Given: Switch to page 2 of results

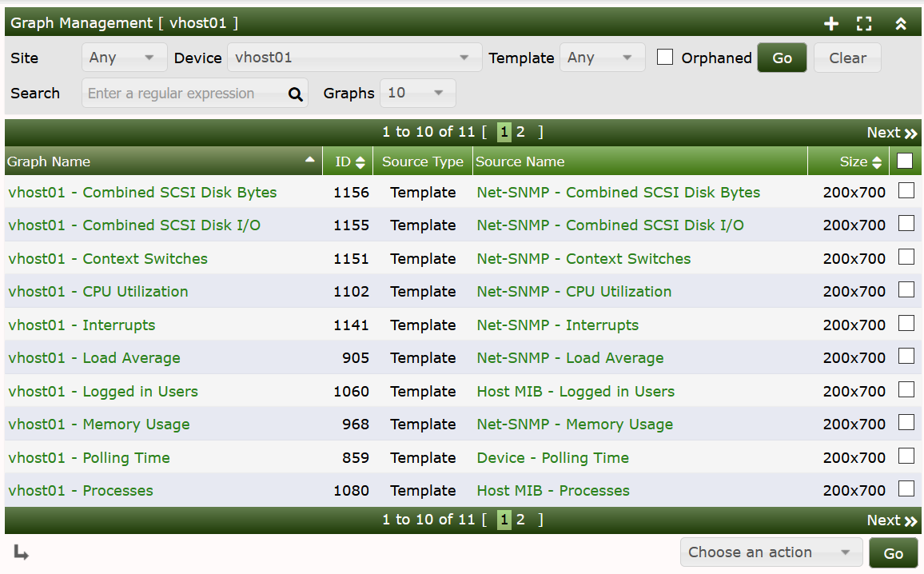Looking at the screenshot, I should 520,132.
